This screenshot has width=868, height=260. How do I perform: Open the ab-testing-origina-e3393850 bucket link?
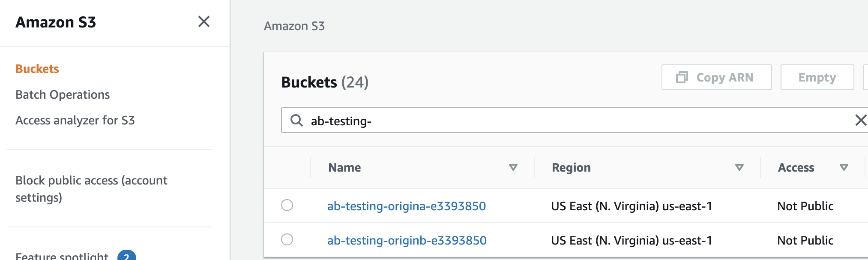tap(406, 206)
